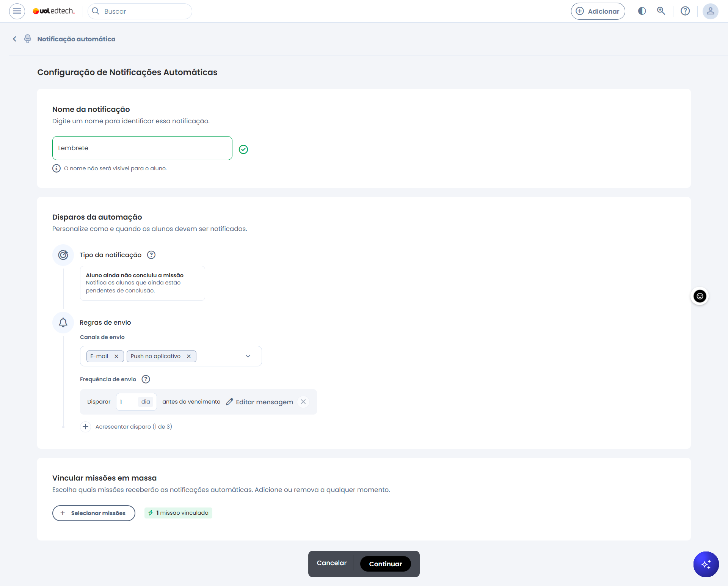Open the hamburger main menu

coord(17,11)
